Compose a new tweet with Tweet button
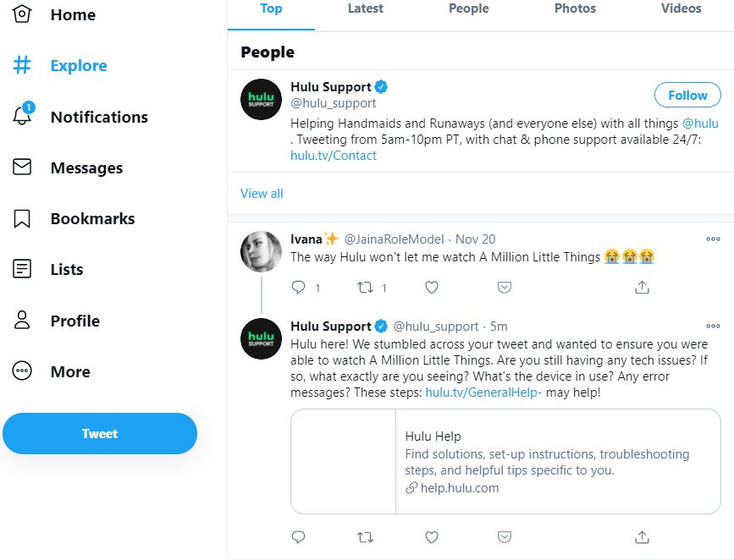 (x=100, y=434)
